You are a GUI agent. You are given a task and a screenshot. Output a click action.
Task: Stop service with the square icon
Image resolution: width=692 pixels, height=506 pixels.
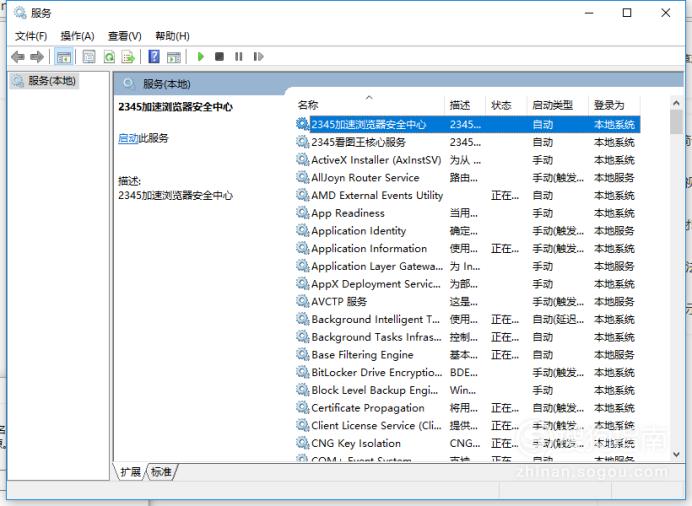click(x=219, y=56)
